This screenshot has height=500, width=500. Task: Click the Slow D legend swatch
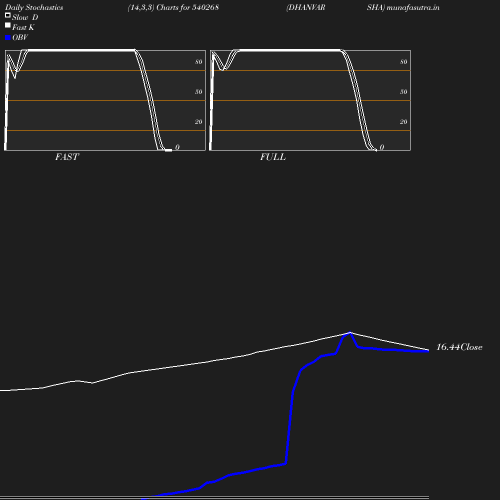(8, 15)
